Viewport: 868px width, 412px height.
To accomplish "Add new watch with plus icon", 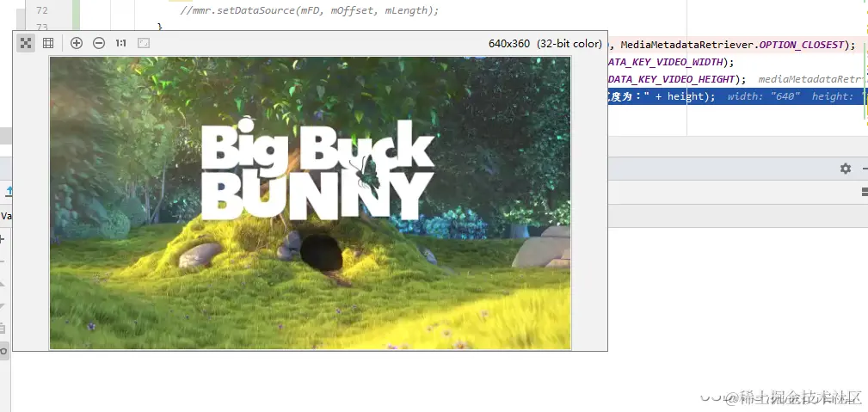I will click(2, 239).
